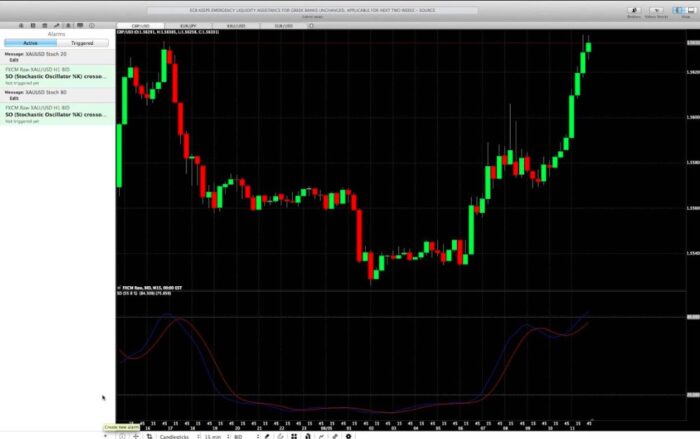Add a new chart tab with plus button
The image size is (700, 439).
(311, 26)
